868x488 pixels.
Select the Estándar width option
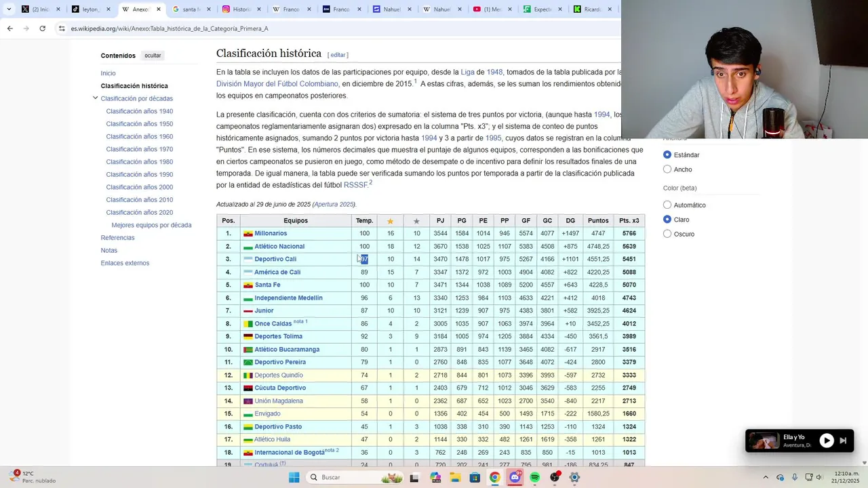tap(667, 155)
